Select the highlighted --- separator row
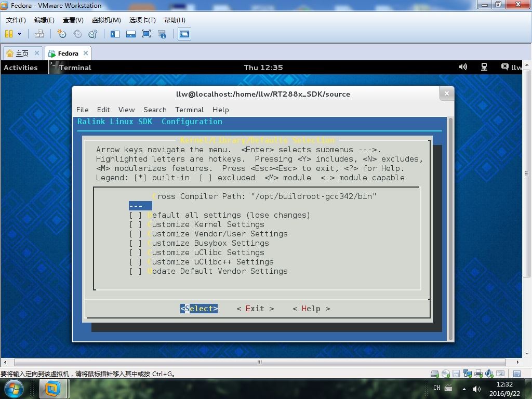This screenshot has width=532, height=399. [x=140, y=206]
